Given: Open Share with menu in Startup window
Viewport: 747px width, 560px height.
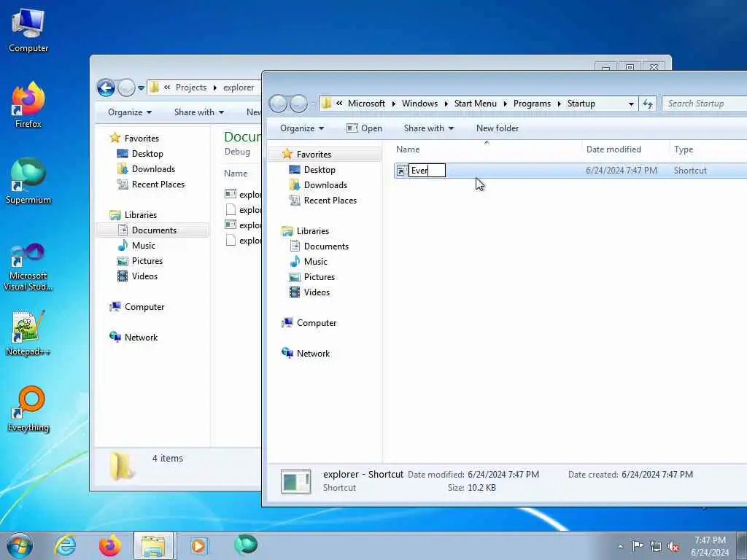Looking at the screenshot, I should (x=429, y=128).
